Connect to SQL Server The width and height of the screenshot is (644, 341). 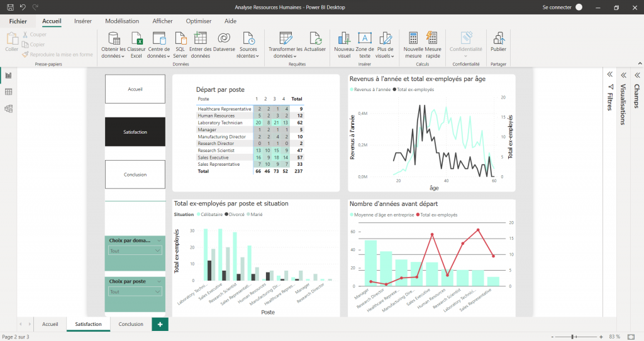tap(180, 45)
